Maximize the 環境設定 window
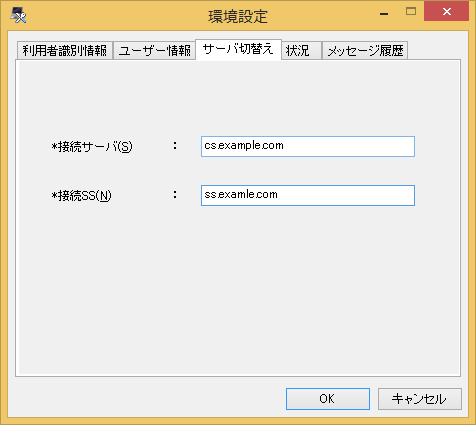 coord(411,12)
